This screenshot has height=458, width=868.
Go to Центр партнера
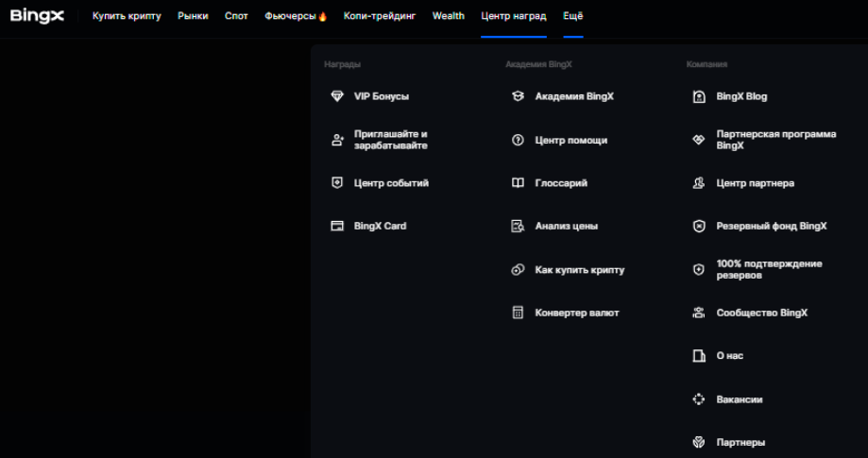tap(756, 183)
